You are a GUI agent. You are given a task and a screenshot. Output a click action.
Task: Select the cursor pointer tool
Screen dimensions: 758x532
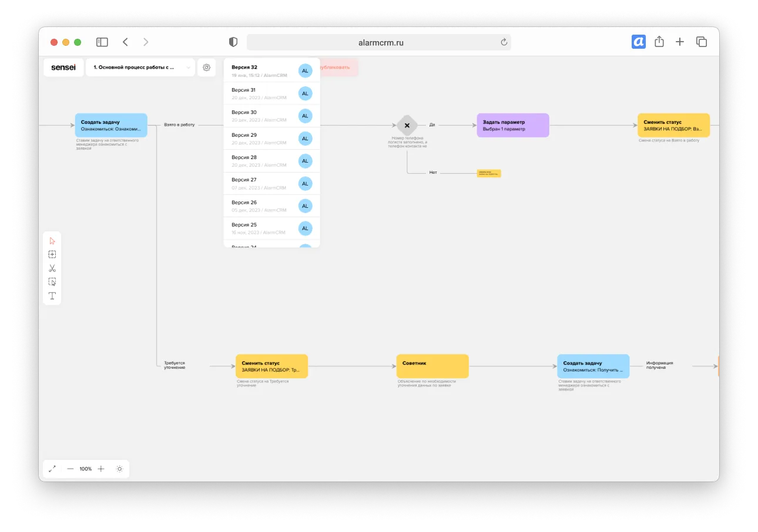click(52, 241)
